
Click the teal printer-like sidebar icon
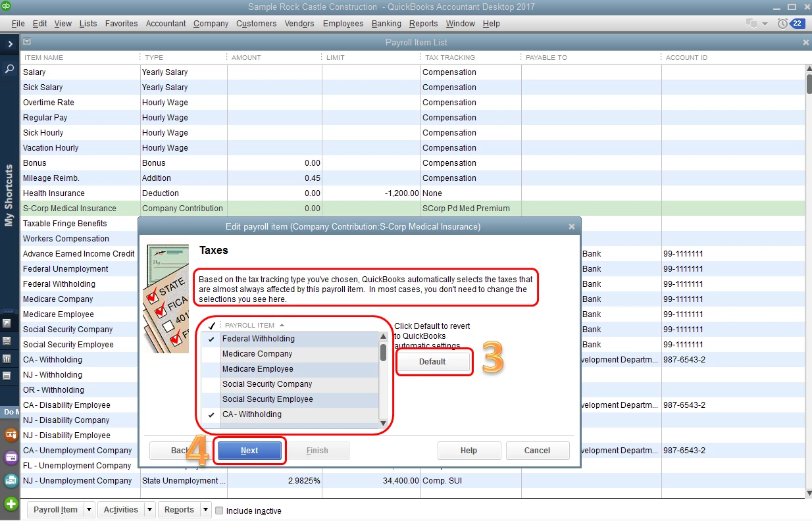coord(11,480)
